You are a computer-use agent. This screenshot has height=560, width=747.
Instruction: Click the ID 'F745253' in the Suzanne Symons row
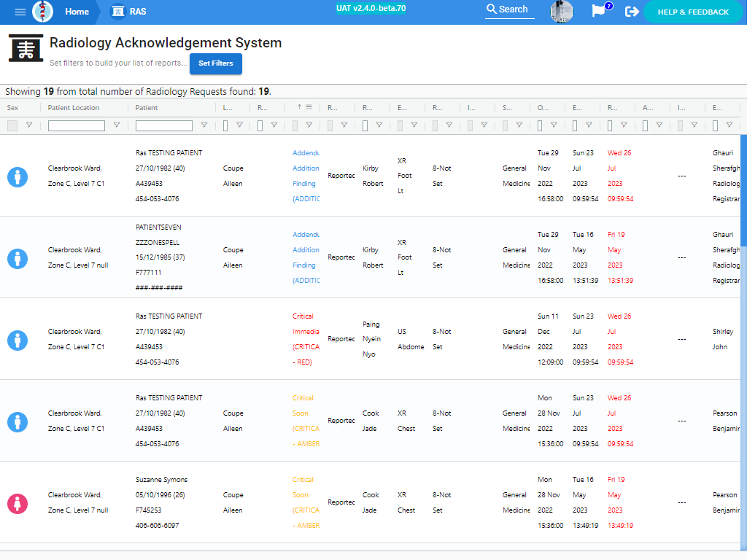[x=149, y=510]
